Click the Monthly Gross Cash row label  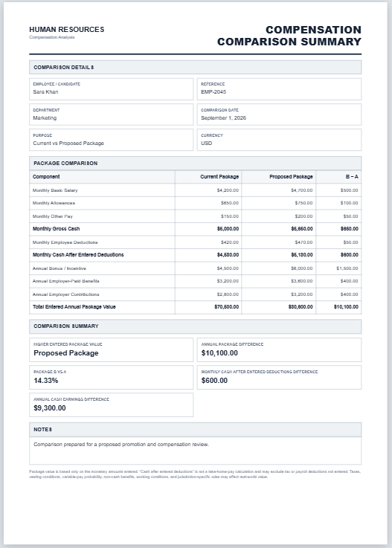pyautogui.click(x=56, y=229)
